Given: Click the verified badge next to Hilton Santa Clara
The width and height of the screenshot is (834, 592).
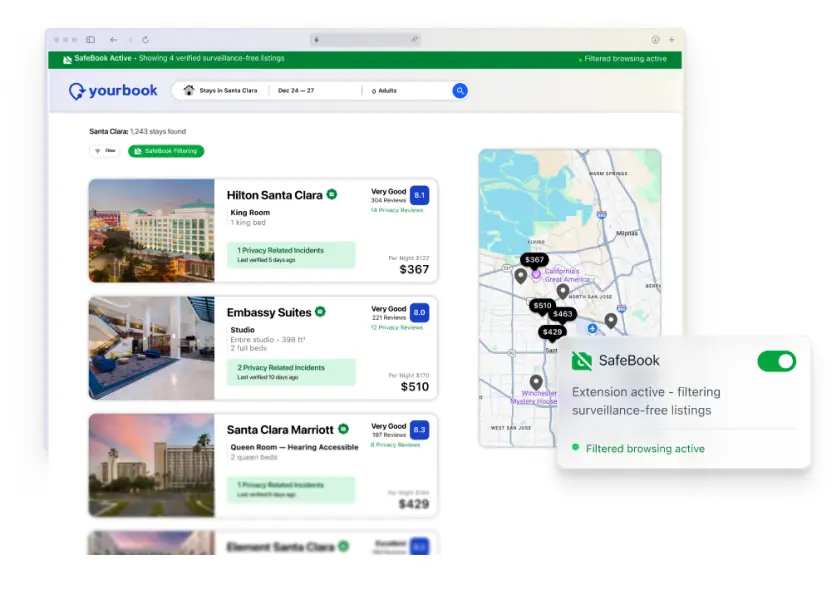Looking at the screenshot, I should [332, 194].
